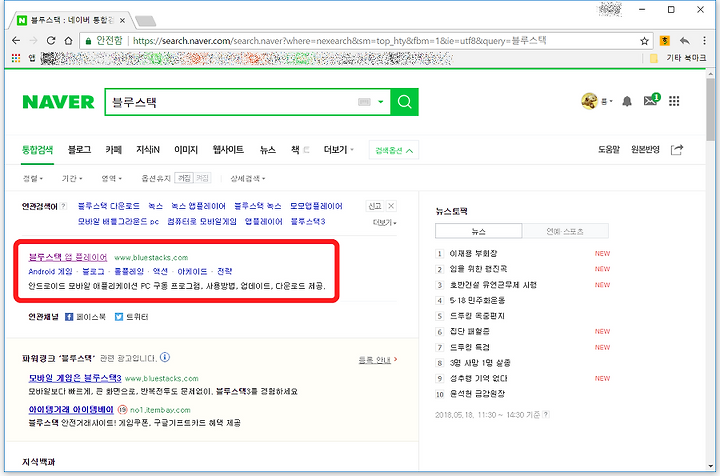Viewport: 720px width, 476px height.
Task: Select the 뉴스 tab in 뉴스토픽
Action: pyautogui.click(x=478, y=231)
